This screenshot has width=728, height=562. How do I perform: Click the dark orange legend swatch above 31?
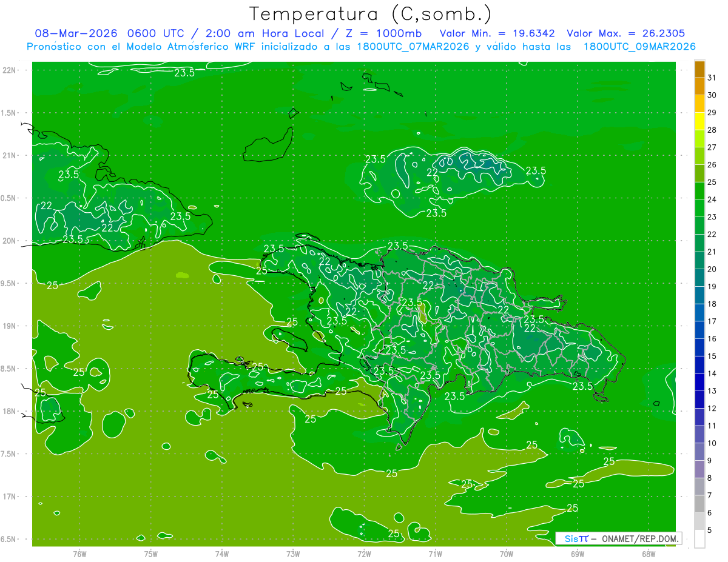pyautogui.click(x=699, y=69)
